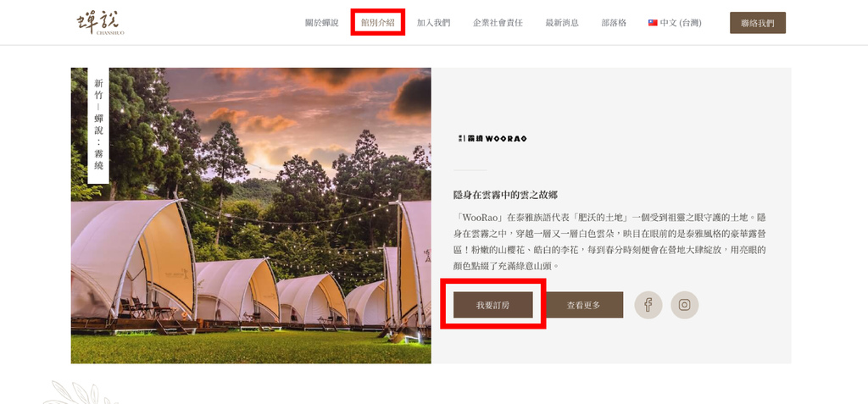
Task: Go to the 加入我們 page
Action: 433,23
